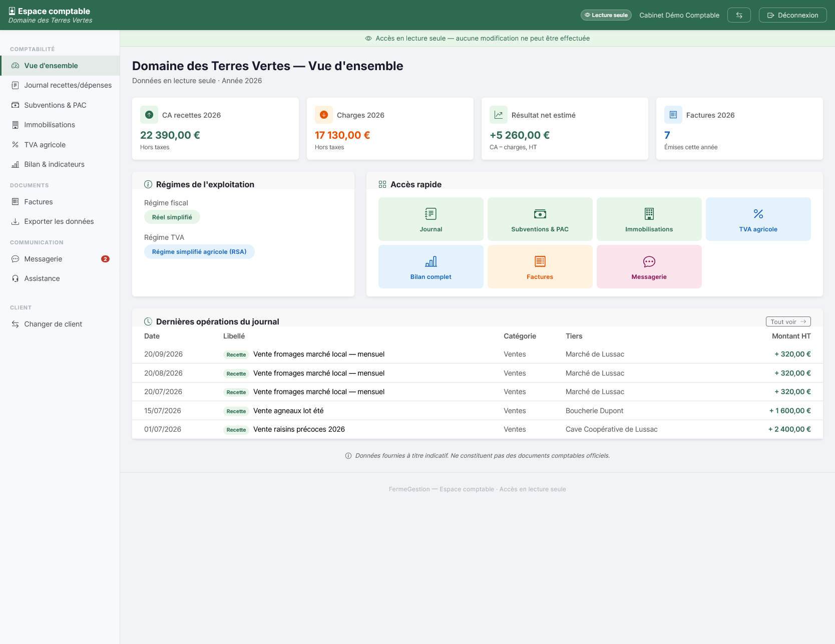835x644 pixels.
Task: Open Journal recettes/dépenses in the sidebar
Action: click(60, 85)
